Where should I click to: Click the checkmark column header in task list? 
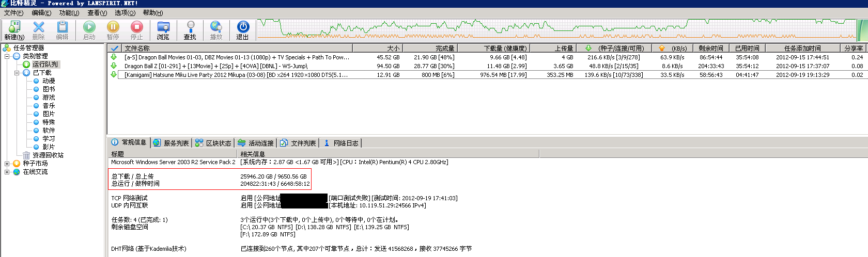click(114, 49)
